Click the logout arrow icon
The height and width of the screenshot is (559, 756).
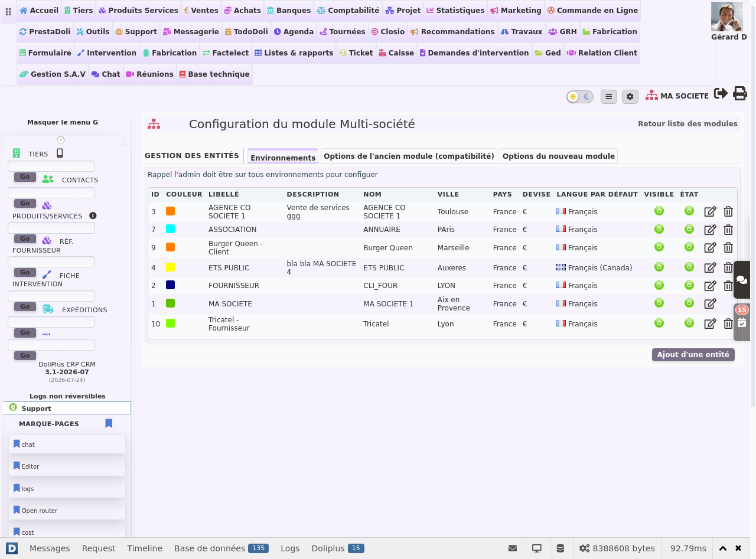click(x=721, y=93)
